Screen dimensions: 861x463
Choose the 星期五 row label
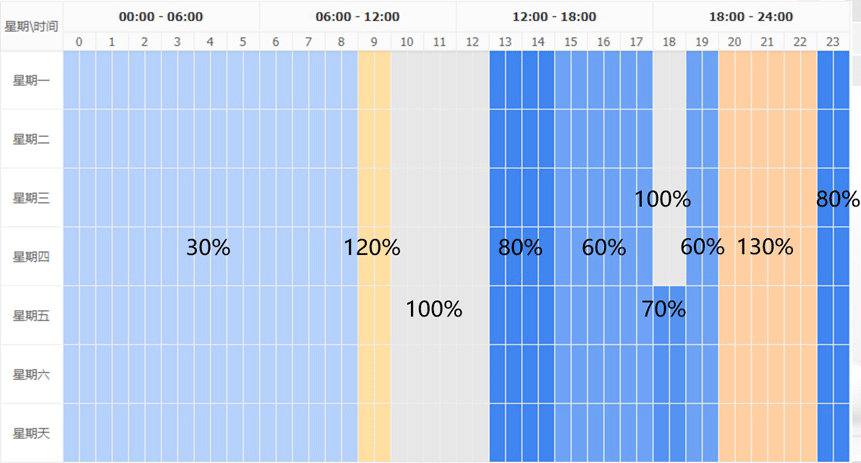[x=31, y=316]
